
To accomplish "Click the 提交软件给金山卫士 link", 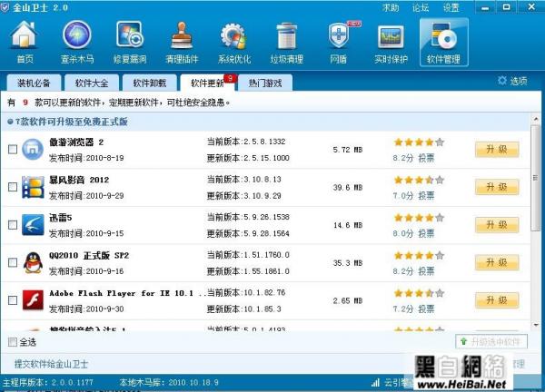I will (x=53, y=364).
